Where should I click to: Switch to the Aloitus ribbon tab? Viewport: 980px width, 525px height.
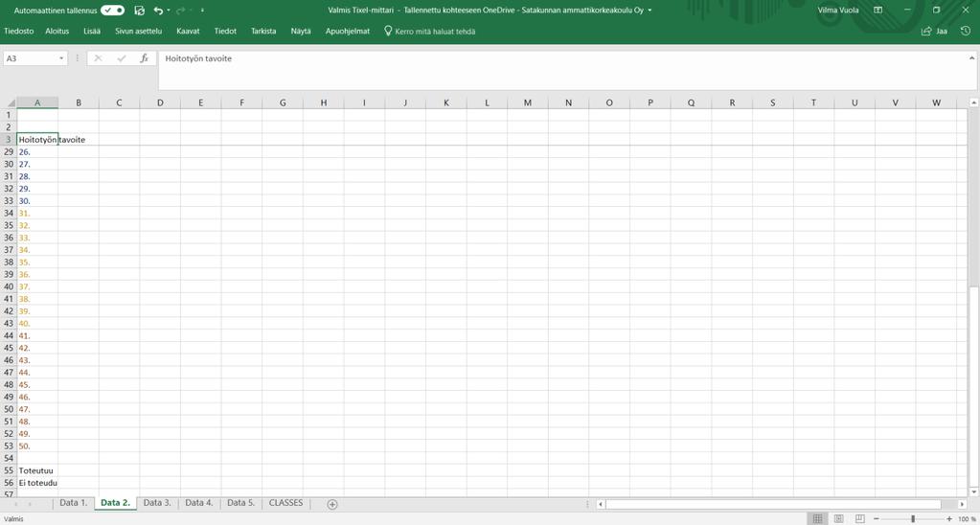pyautogui.click(x=57, y=32)
